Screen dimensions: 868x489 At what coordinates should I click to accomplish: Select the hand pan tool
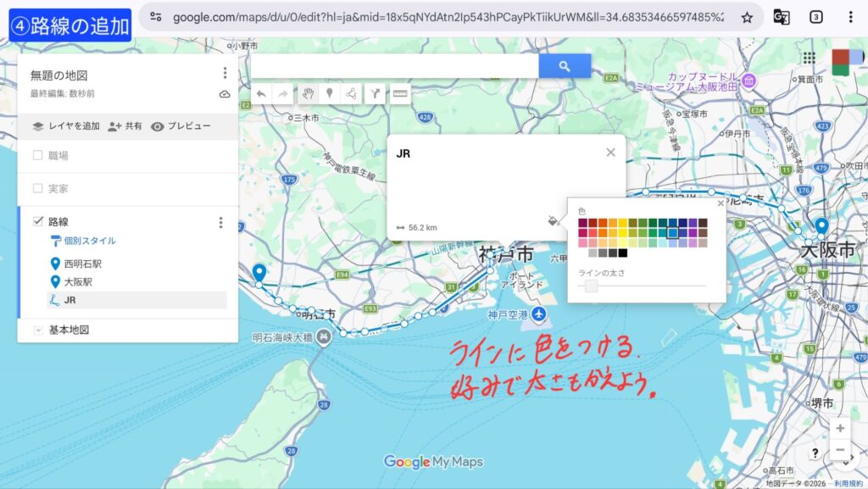coord(308,94)
